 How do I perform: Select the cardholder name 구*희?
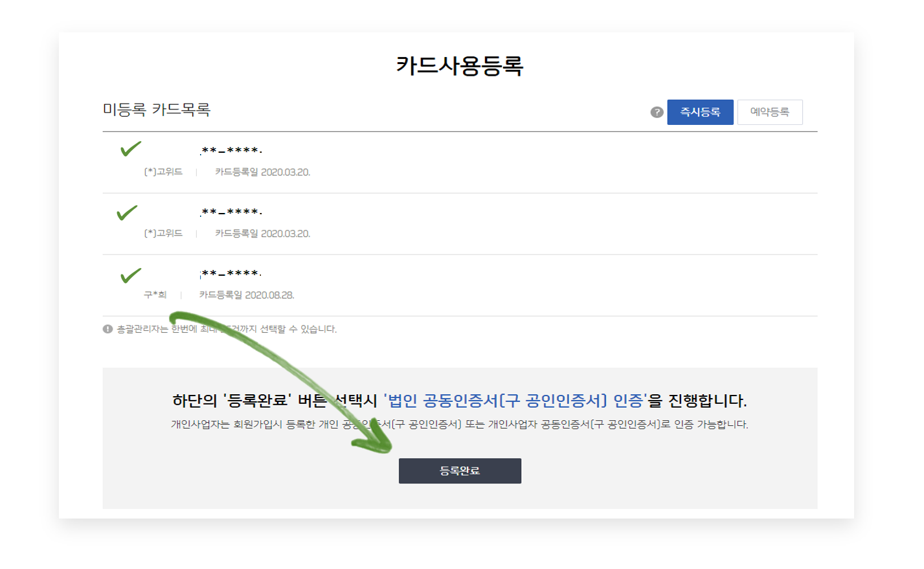(155, 295)
